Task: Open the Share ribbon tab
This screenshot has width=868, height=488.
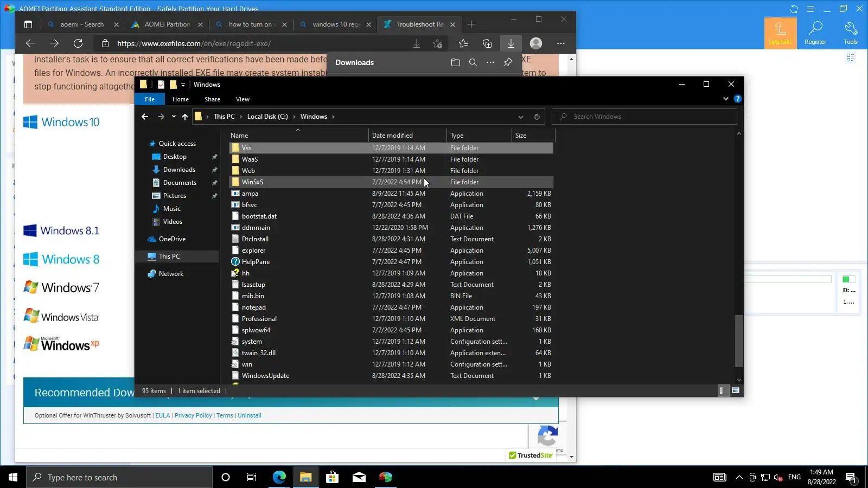Action: coord(212,99)
